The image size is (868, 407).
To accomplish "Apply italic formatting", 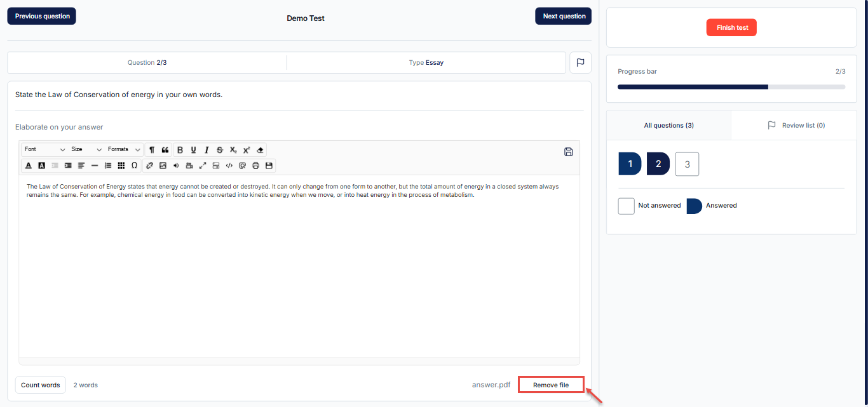I will [207, 150].
